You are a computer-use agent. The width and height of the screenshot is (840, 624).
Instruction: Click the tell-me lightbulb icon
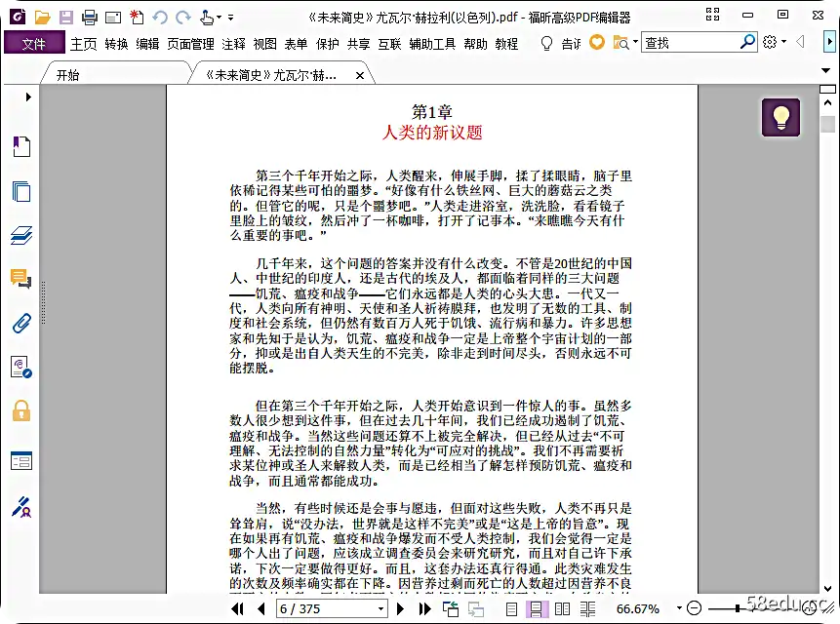(x=546, y=43)
